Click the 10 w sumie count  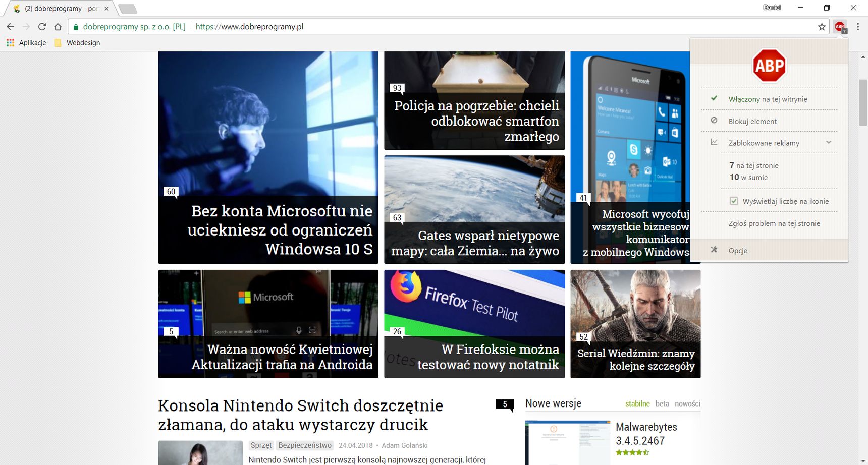(748, 177)
